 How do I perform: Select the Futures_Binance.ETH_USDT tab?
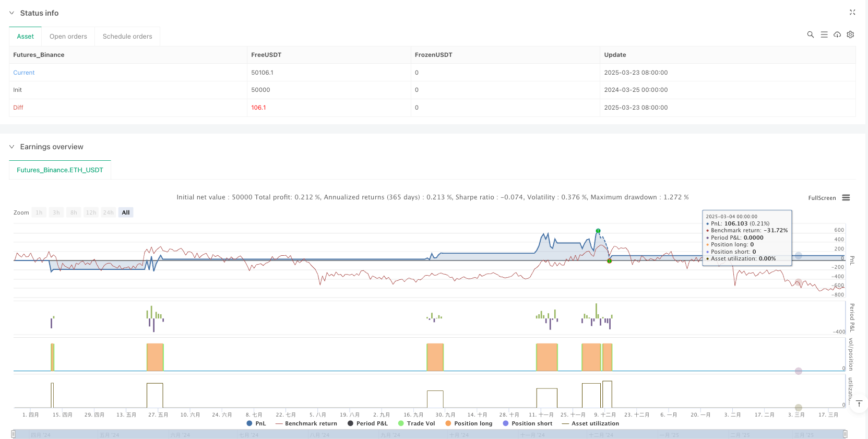point(60,170)
